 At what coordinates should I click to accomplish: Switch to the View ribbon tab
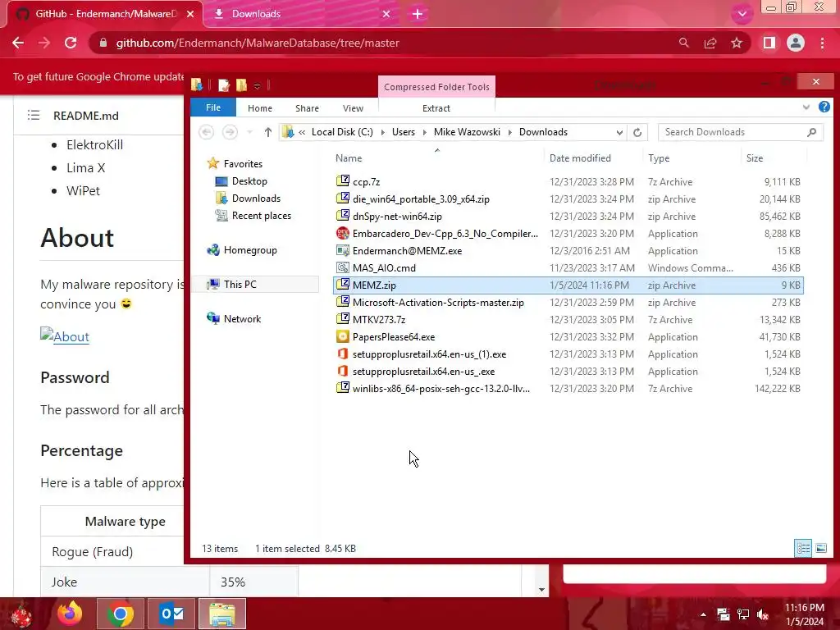click(353, 108)
